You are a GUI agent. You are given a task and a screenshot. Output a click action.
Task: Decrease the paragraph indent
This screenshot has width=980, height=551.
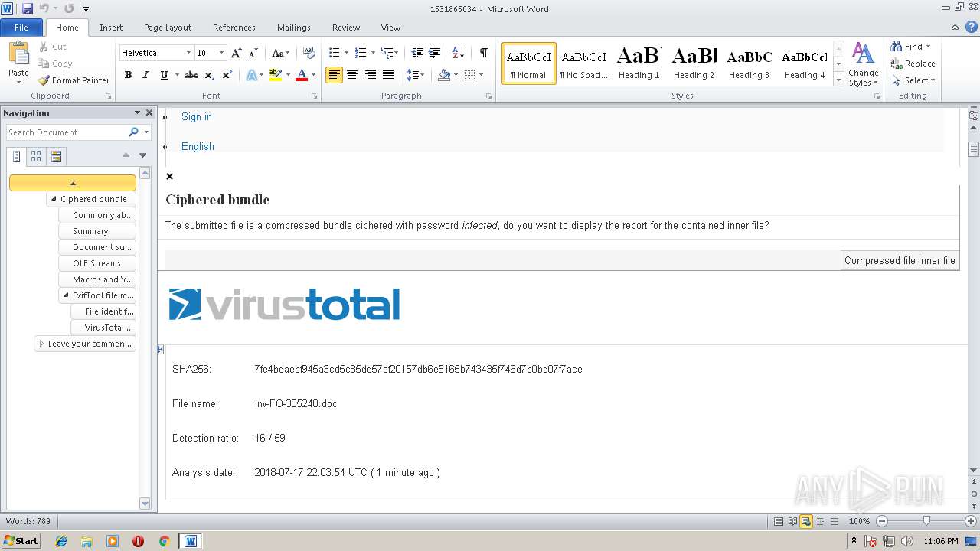pyautogui.click(x=417, y=53)
